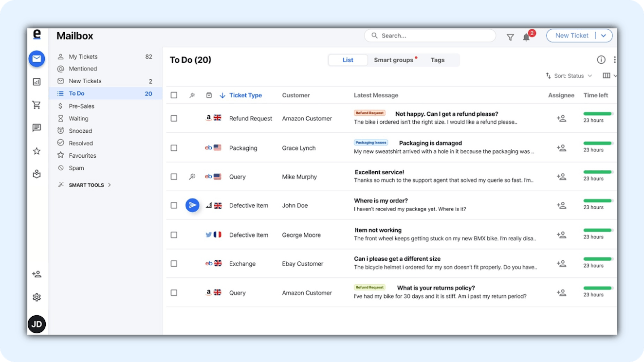Click the New Ticket button
644x362 pixels.
571,36
